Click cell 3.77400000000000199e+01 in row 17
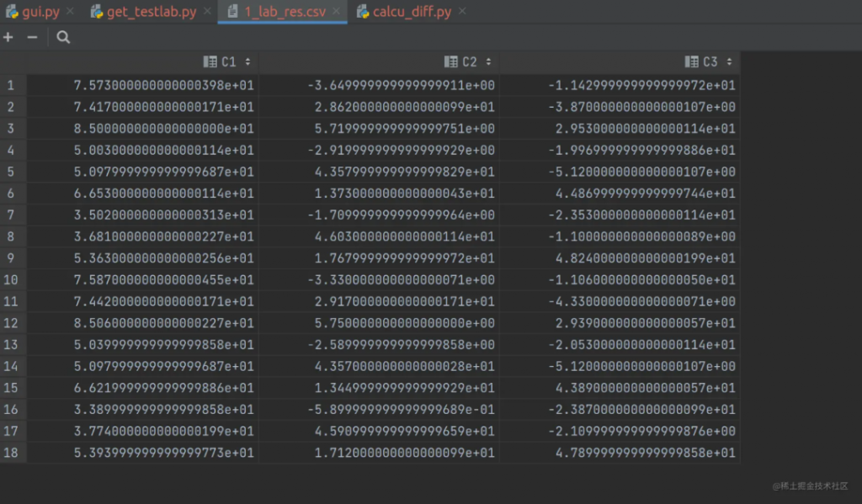 point(142,431)
